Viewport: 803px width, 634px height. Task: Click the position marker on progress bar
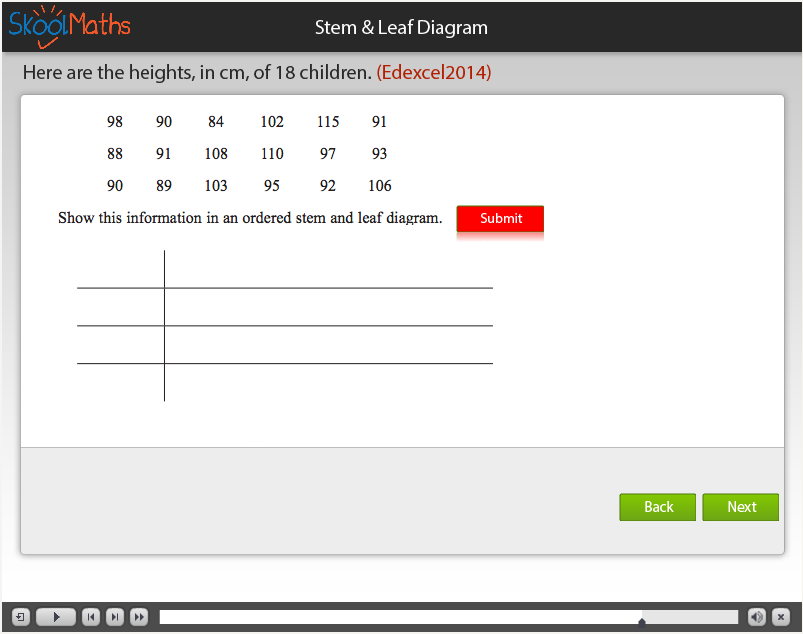pyautogui.click(x=642, y=621)
